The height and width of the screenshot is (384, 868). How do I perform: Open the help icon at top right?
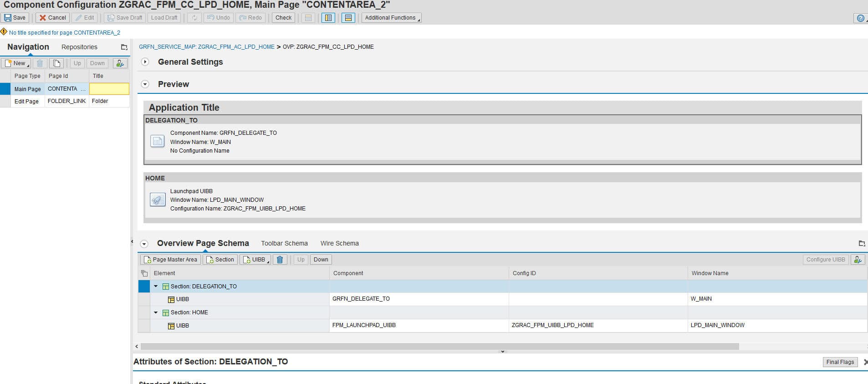860,18
